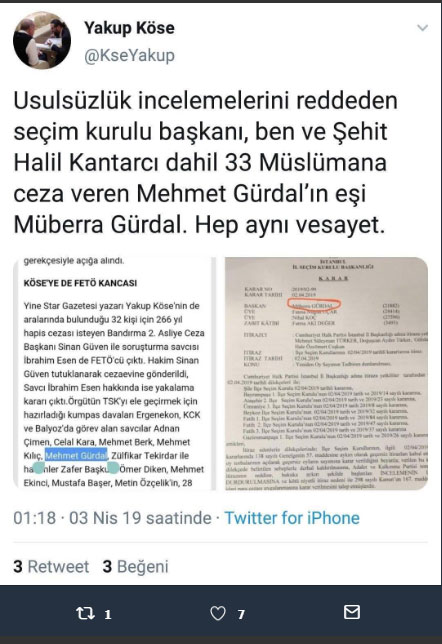The height and width of the screenshot is (644, 442).
Task: Click the retweet count number 1
Action: [x=108, y=614]
